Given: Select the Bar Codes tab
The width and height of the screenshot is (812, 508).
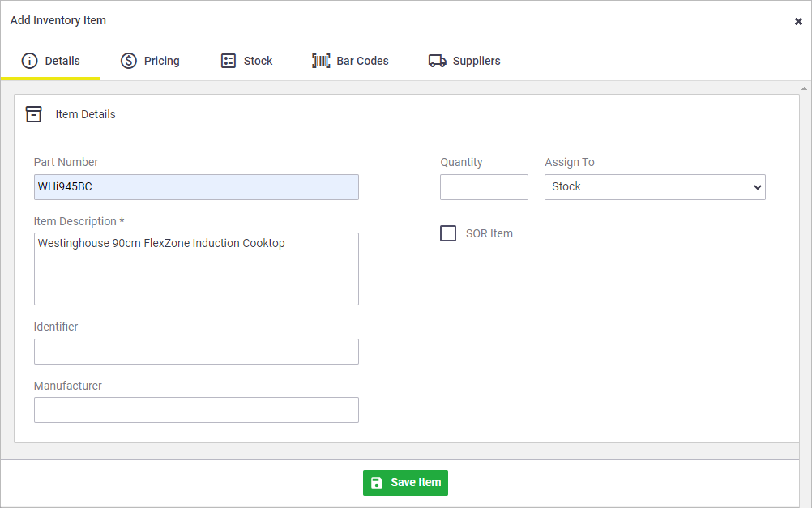Looking at the screenshot, I should 350,61.
